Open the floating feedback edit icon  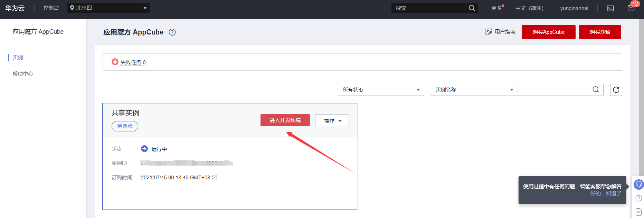pos(639,212)
